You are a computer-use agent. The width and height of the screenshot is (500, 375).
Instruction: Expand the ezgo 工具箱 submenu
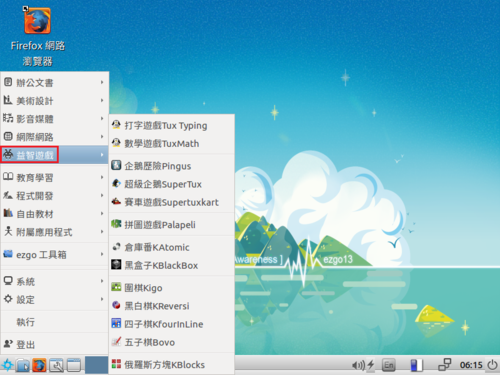tap(55, 254)
